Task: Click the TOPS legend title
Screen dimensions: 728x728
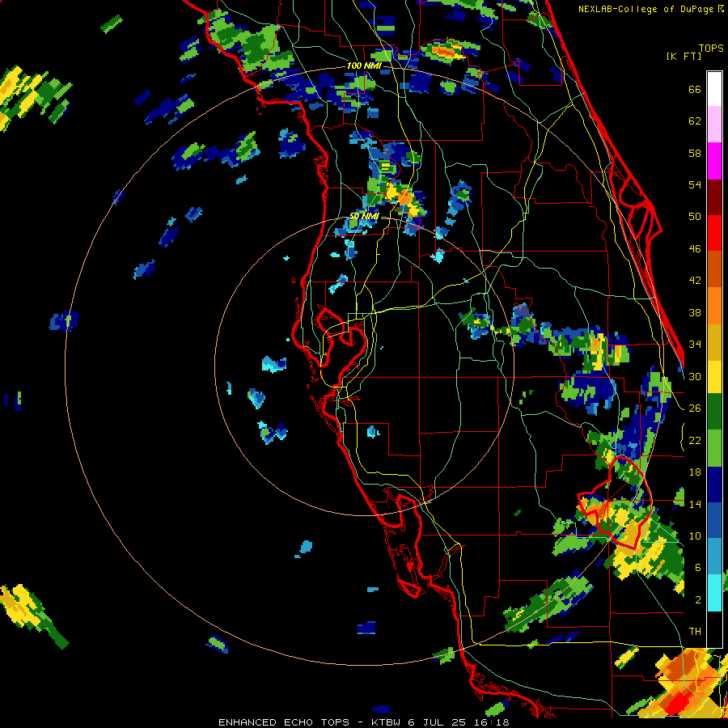Action: [711, 49]
